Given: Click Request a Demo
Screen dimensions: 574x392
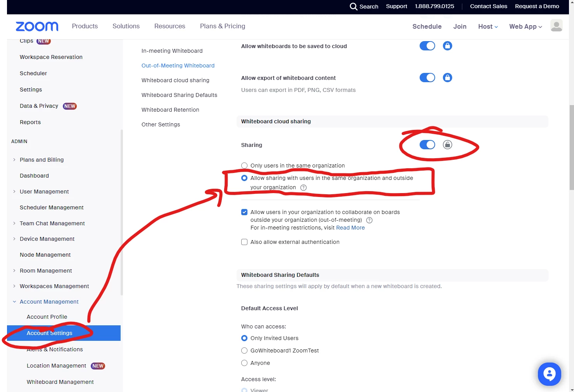Looking at the screenshot, I should point(537,6).
